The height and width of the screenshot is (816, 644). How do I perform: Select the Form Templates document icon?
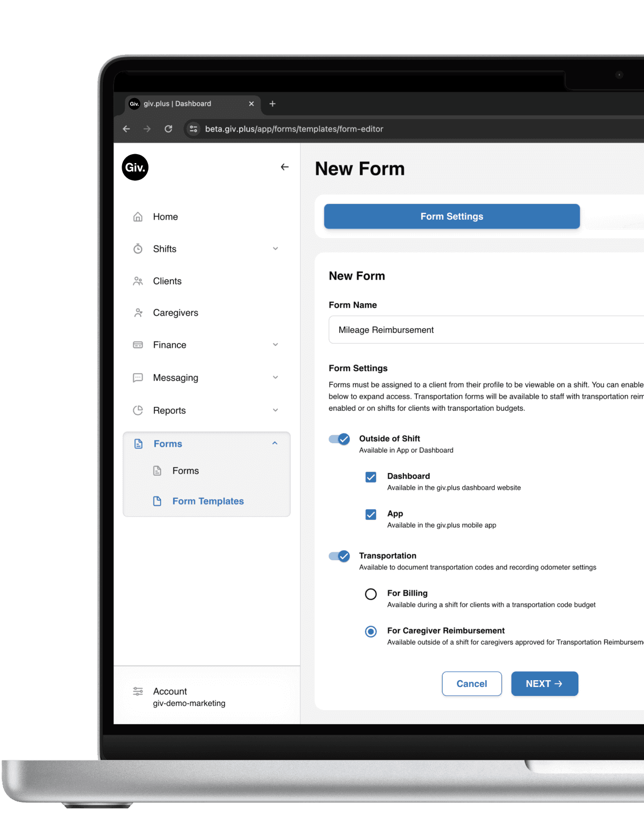pos(157,501)
